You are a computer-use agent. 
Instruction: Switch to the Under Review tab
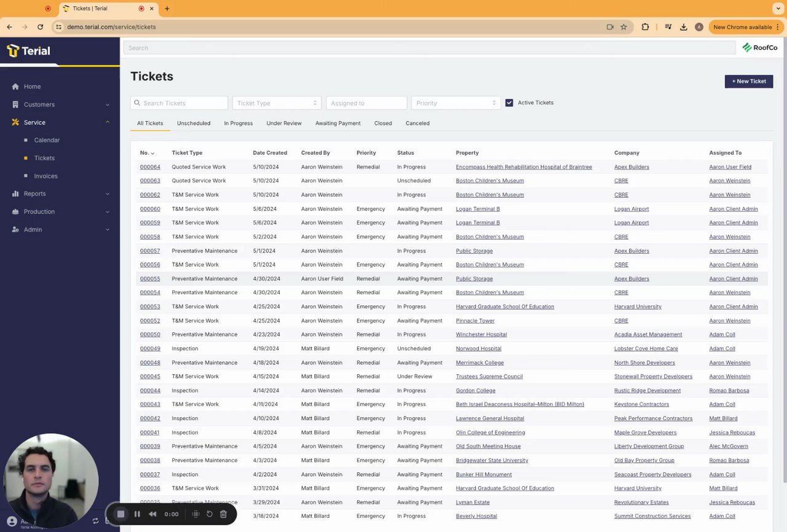pos(284,123)
